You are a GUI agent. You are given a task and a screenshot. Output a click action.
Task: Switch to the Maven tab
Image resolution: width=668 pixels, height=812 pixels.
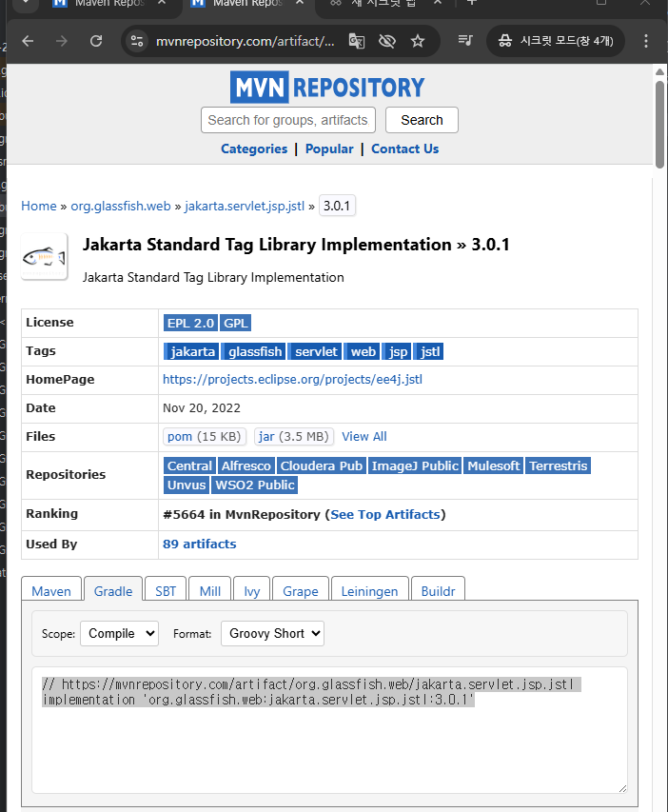click(51, 589)
